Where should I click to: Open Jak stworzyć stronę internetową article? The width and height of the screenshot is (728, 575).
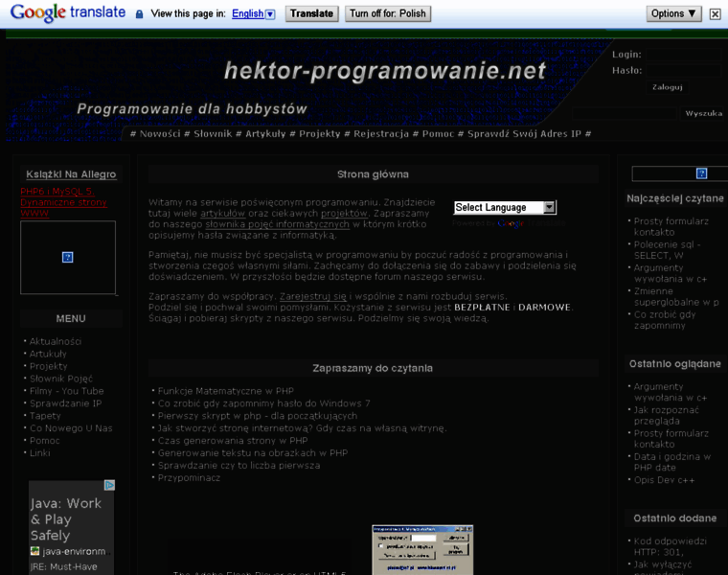[302, 428]
